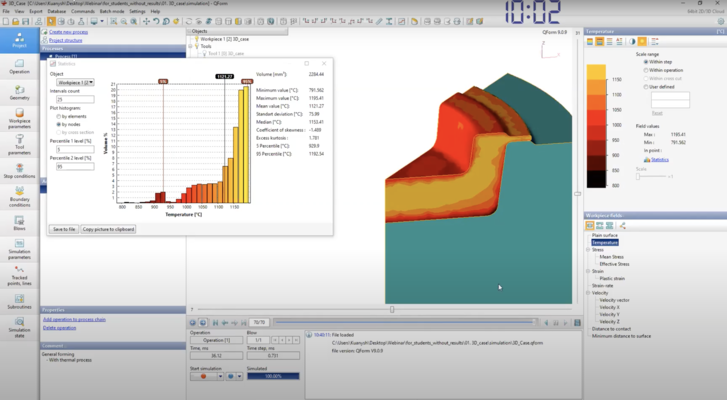Image resolution: width=727 pixels, height=400 pixels.
Task: Open the File menu
Action: tap(6, 11)
